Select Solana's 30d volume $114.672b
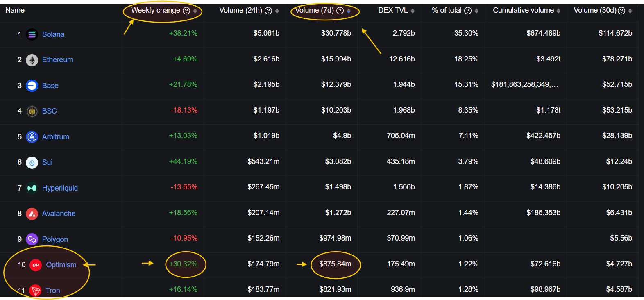Image resolution: width=644 pixels, height=300 pixels. pos(615,33)
